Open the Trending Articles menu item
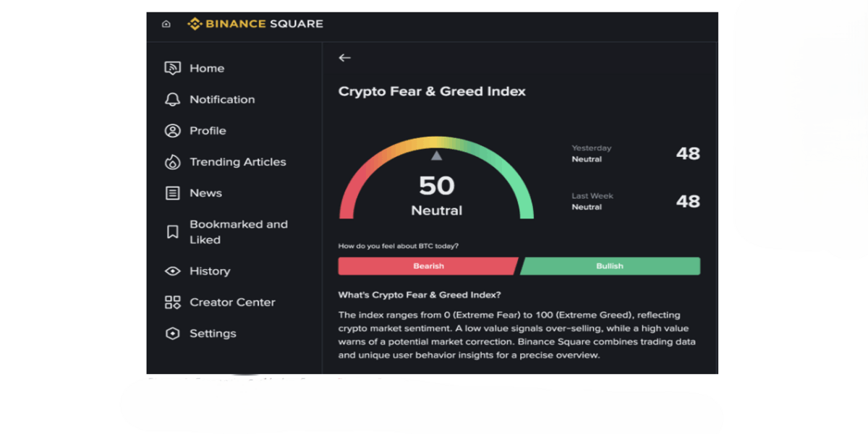Screen dimensions: 868x434 click(x=237, y=162)
